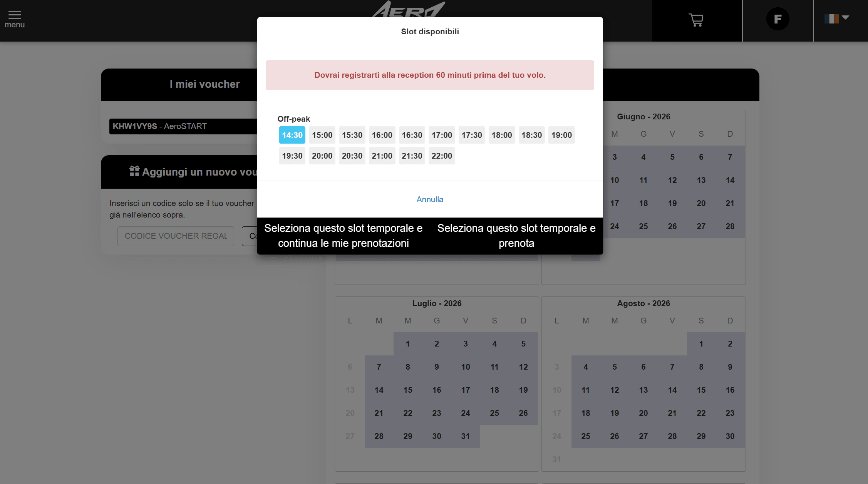Viewport: 868px width, 484px height.
Task: Select the 15:00 time slot
Action: [x=322, y=135]
